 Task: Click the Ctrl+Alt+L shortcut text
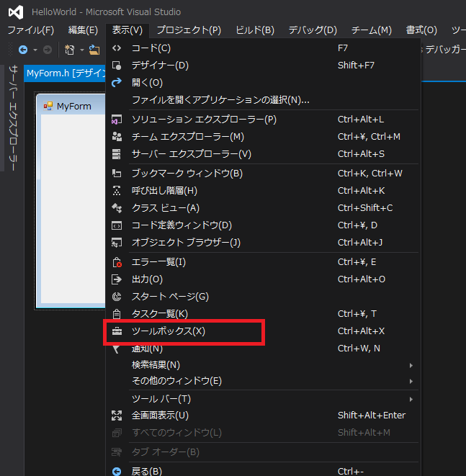[361, 120]
